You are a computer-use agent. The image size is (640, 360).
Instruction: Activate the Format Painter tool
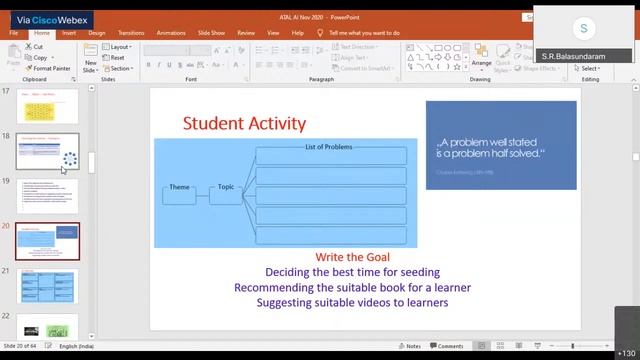coord(48,68)
